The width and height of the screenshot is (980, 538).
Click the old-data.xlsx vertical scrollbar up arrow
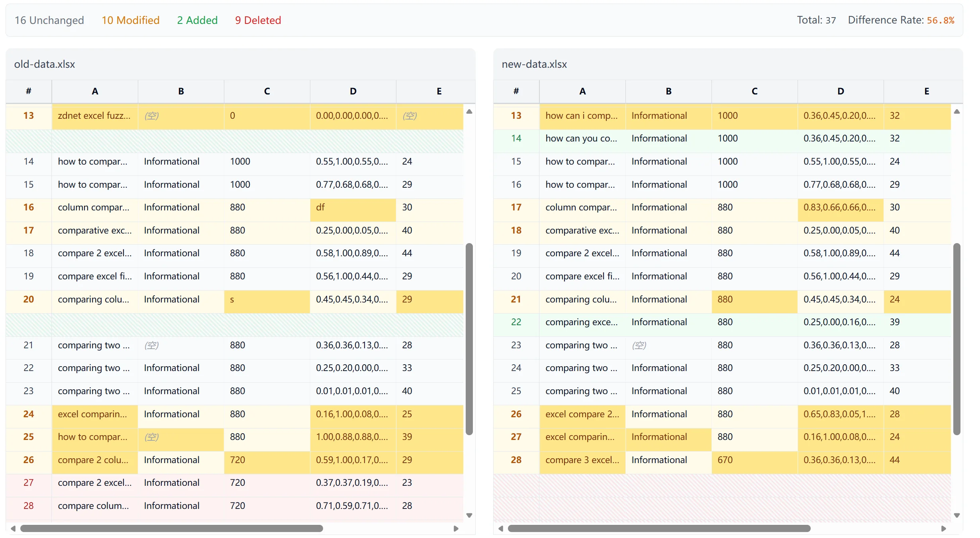pyautogui.click(x=470, y=112)
